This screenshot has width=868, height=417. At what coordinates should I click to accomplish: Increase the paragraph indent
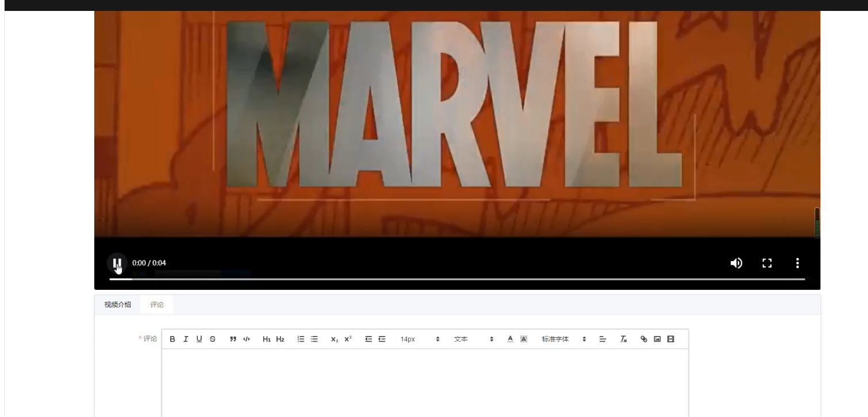382,339
